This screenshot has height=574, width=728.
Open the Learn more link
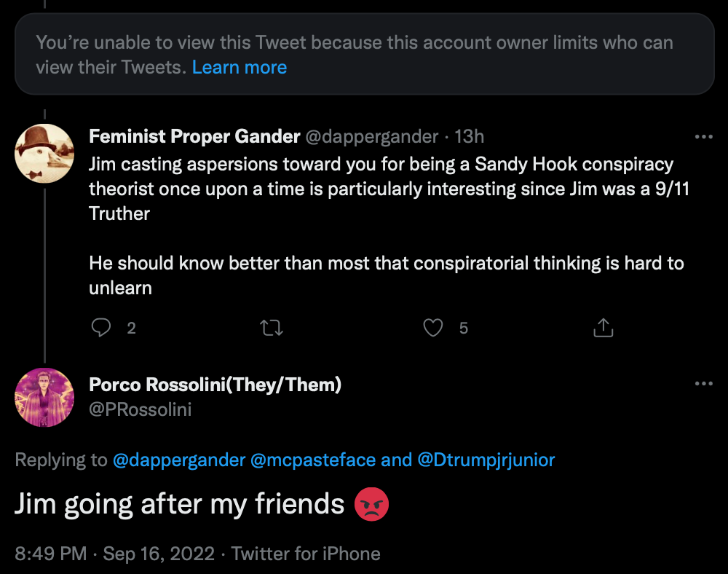[240, 68]
